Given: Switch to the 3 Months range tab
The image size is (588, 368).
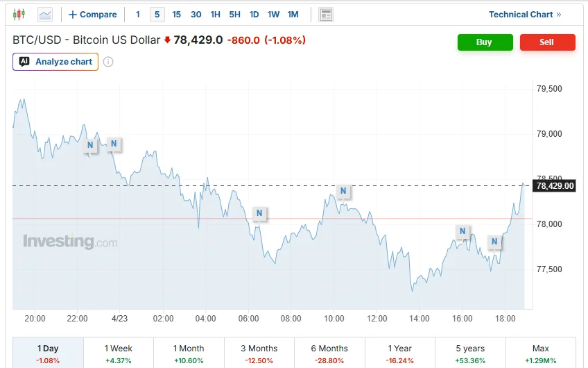Looking at the screenshot, I should 259,353.
